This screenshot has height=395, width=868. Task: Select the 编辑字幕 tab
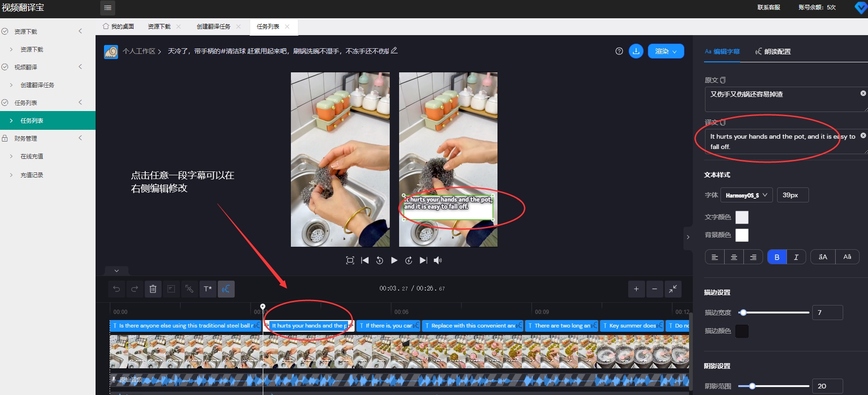click(722, 52)
